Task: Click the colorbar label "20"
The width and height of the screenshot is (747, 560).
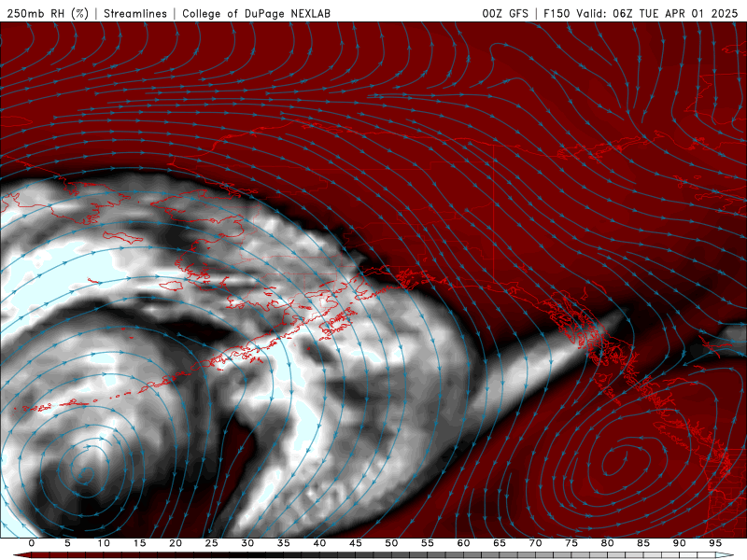Action: pos(176,543)
